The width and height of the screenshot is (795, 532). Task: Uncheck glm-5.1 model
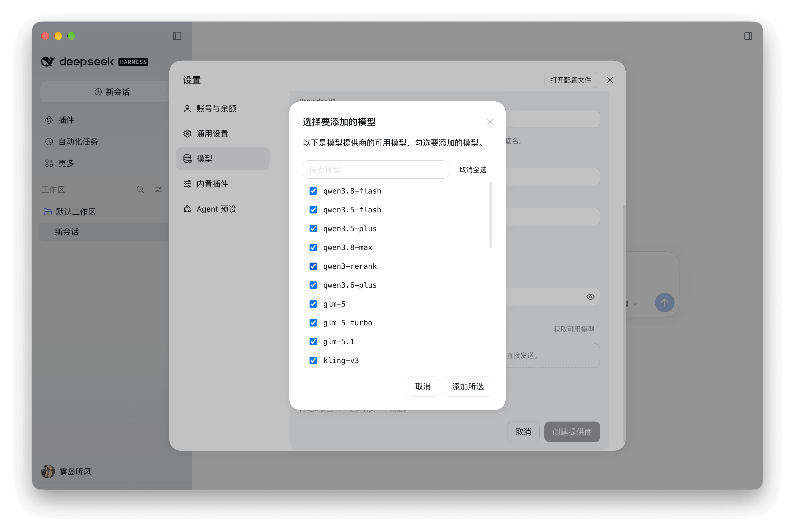(x=313, y=342)
